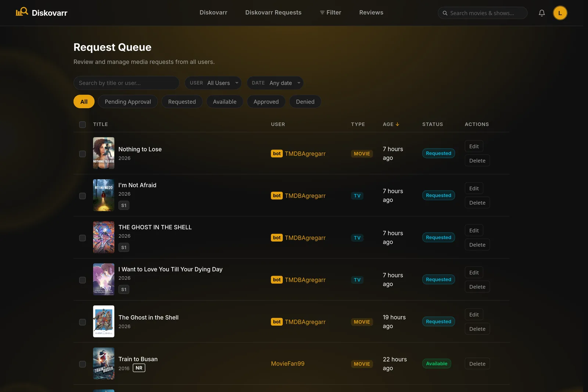
Task: Delete THE GHOST IN THE SHELL TV request
Action: pos(477,245)
